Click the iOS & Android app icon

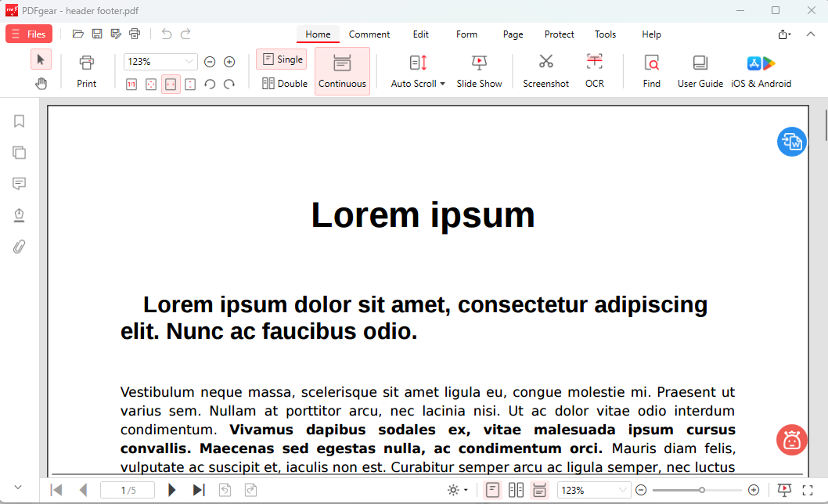pyautogui.click(x=761, y=71)
